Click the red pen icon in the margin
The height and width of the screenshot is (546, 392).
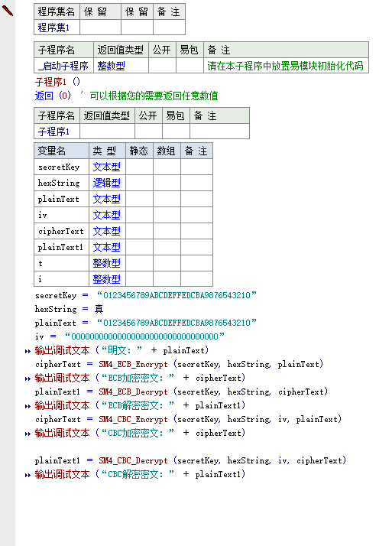[8, 10]
